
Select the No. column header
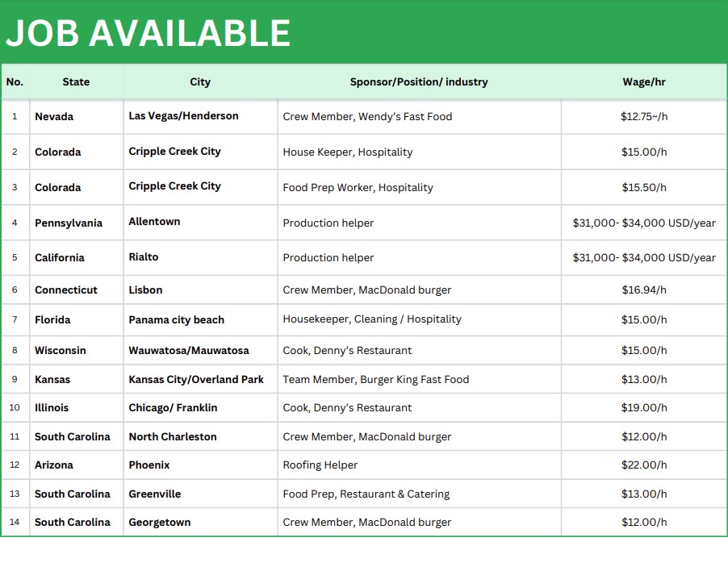click(15, 82)
